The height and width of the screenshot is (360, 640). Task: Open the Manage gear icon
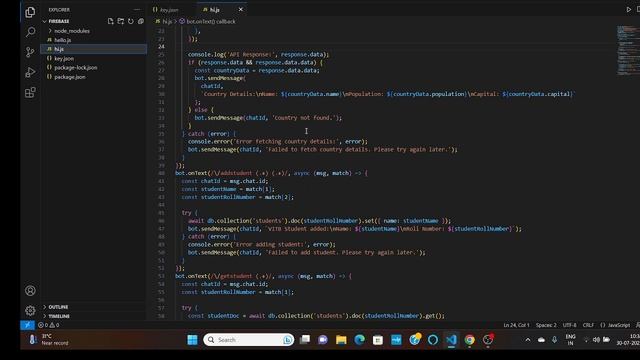[x=30, y=311]
